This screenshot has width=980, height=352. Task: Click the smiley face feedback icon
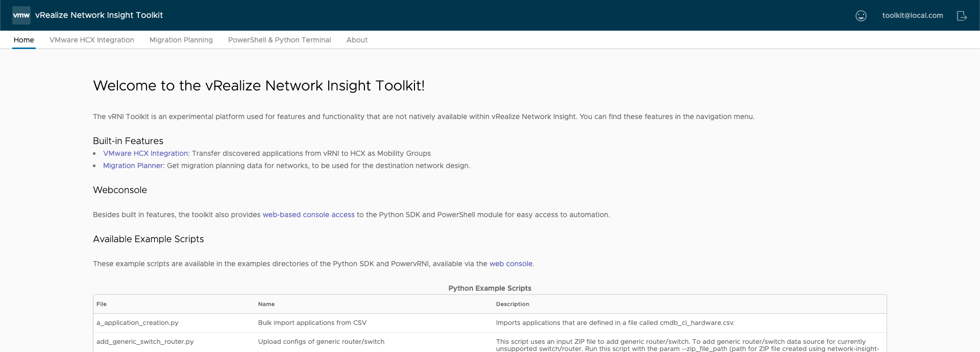(x=861, y=16)
